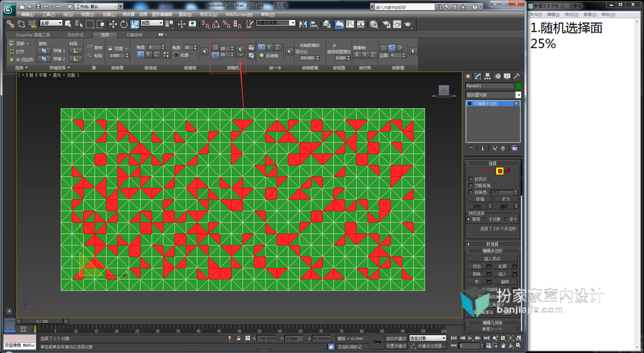
Task: Open the 全部 selection filter dropdown
Action: pyautogui.click(x=51, y=23)
